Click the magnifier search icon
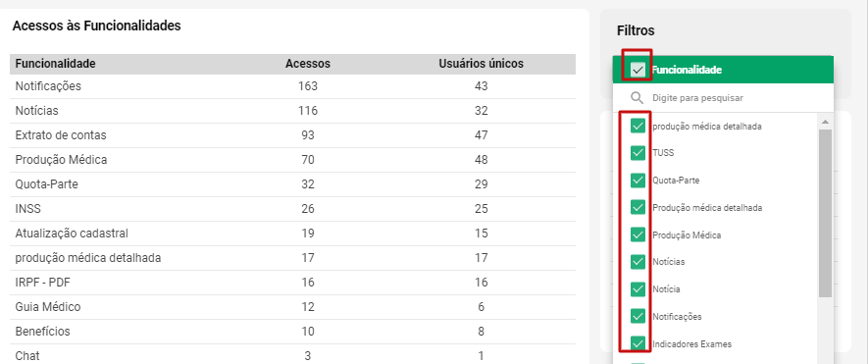868x364 pixels. (638, 98)
